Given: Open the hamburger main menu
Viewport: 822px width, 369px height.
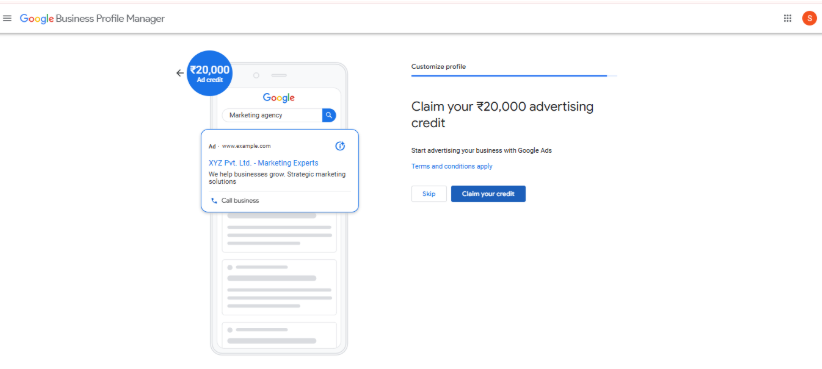Looking at the screenshot, I should [x=7, y=18].
